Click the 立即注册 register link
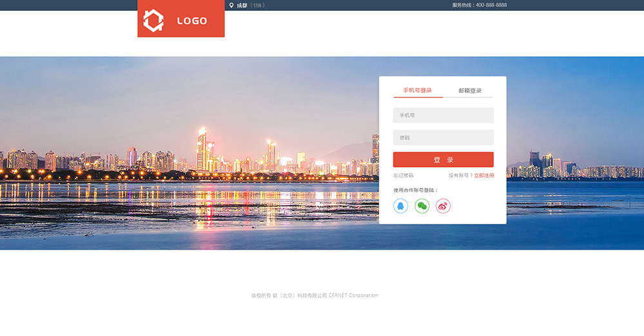This screenshot has width=644, height=336. (x=484, y=175)
